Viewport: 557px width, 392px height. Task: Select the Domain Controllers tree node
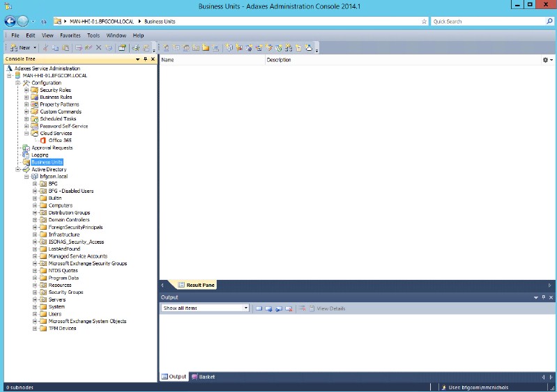[x=69, y=220]
